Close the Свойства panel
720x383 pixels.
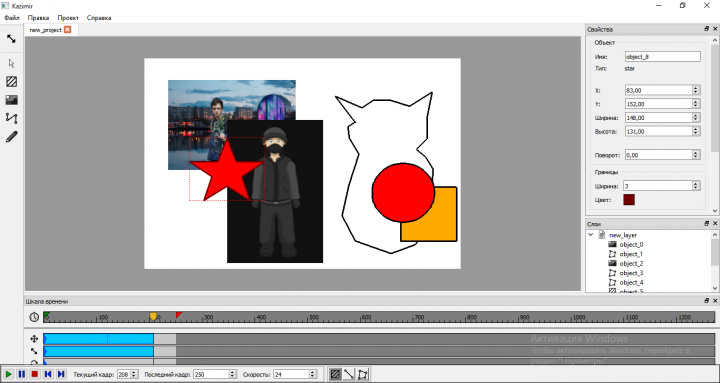715,29
